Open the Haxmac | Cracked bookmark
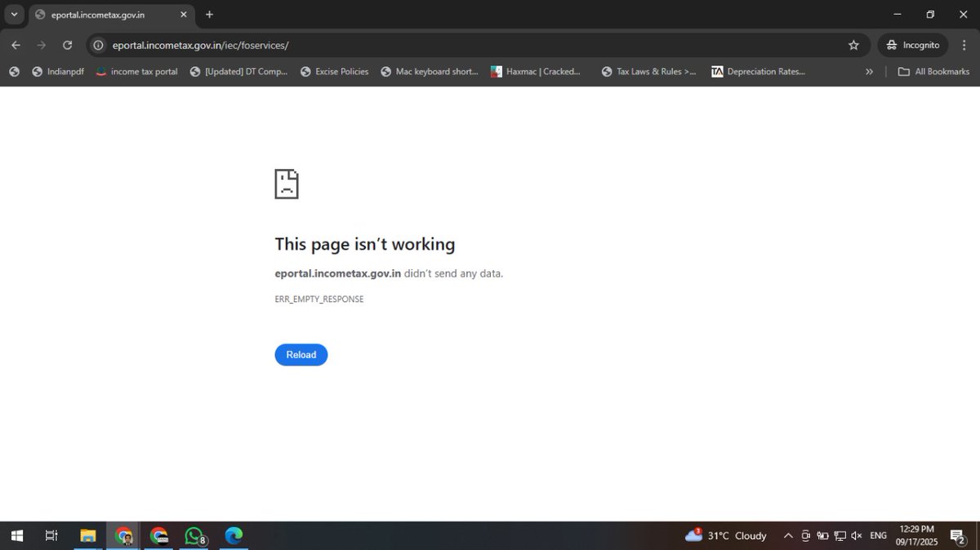 click(x=536, y=71)
